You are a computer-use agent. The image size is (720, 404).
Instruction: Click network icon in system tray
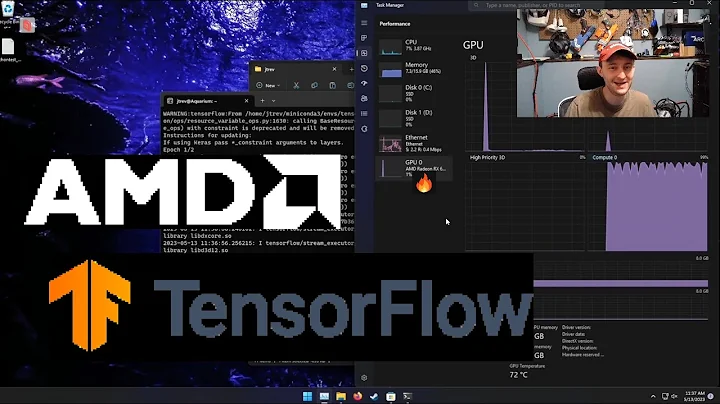click(665, 396)
